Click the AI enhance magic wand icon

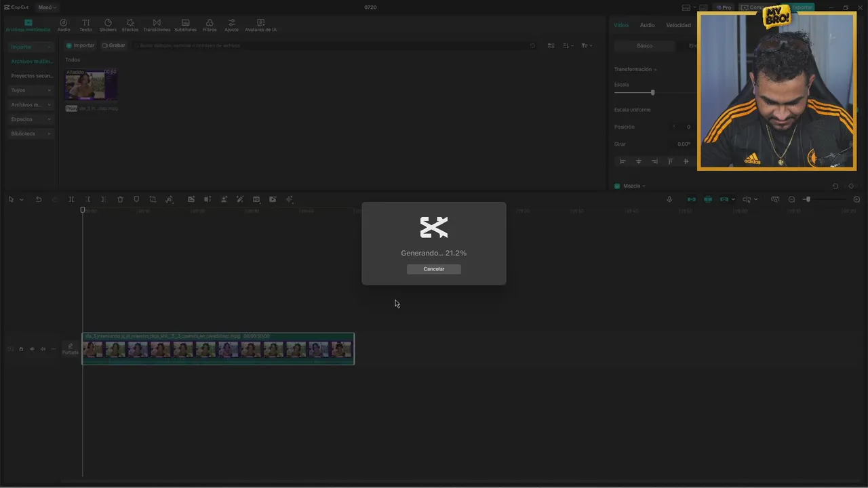coord(240,199)
